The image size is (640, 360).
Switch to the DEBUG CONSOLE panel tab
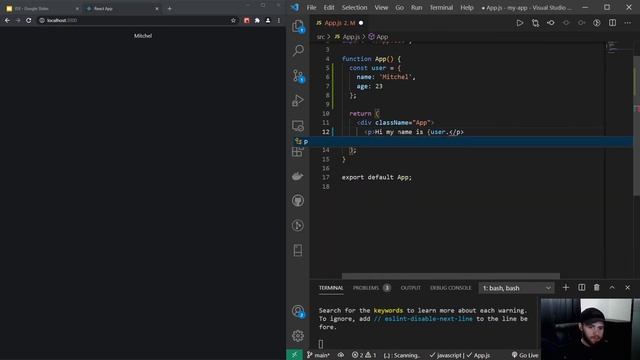point(451,288)
